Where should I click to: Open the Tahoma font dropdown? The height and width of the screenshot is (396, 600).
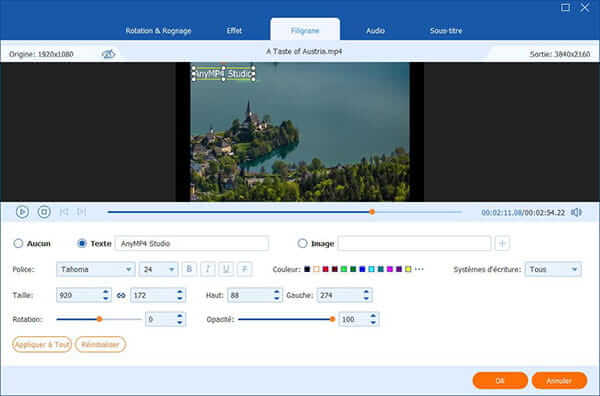click(96, 269)
